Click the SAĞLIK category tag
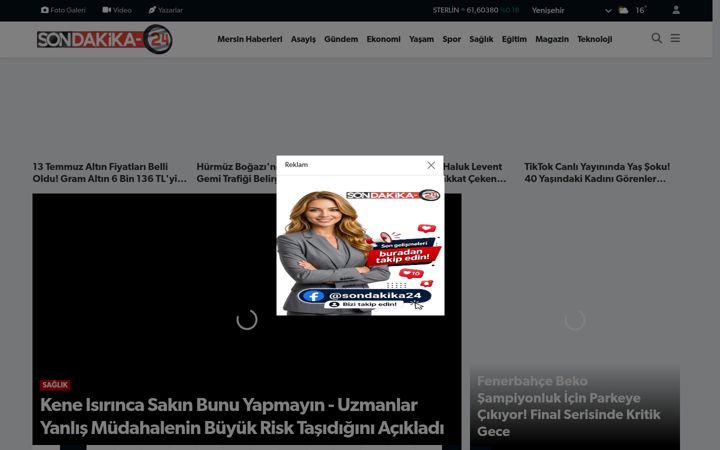Image resolution: width=720 pixels, height=450 pixels. (x=55, y=385)
